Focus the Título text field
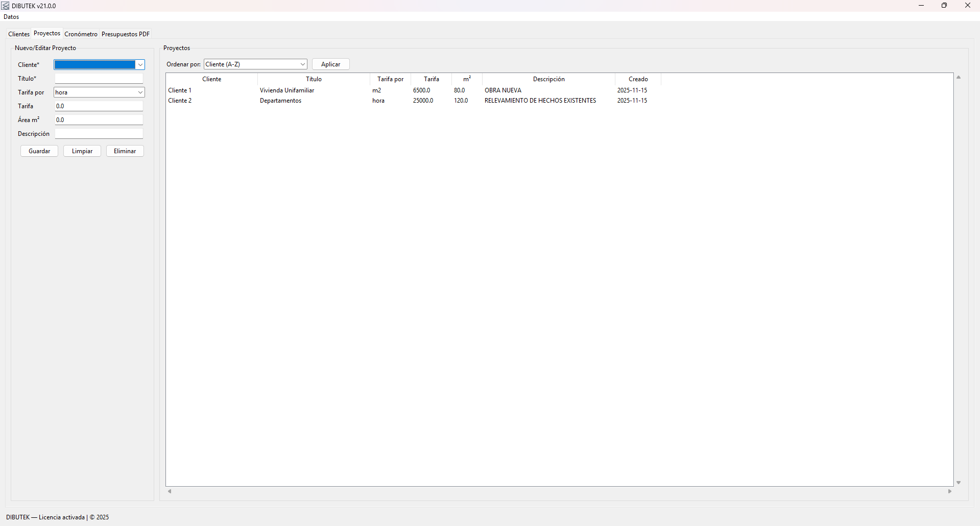The width and height of the screenshot is (980, 526). tap(99, 79)
